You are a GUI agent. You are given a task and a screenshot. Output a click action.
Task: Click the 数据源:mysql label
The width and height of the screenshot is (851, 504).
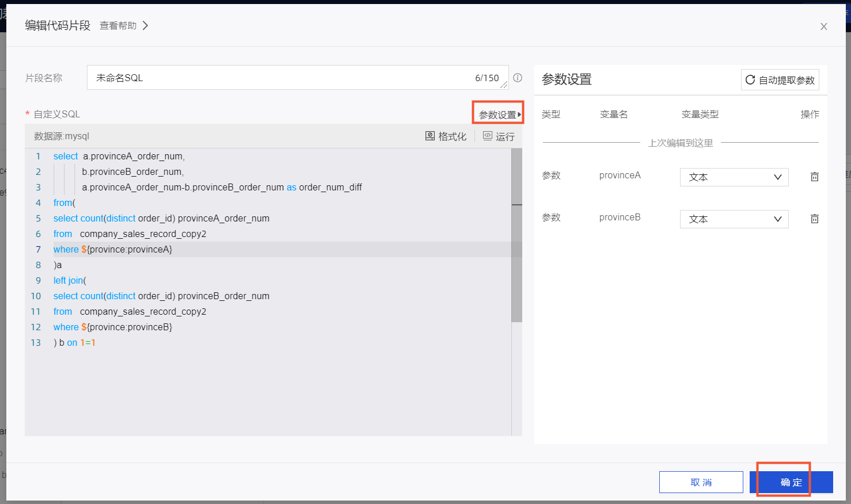[62, 136]
